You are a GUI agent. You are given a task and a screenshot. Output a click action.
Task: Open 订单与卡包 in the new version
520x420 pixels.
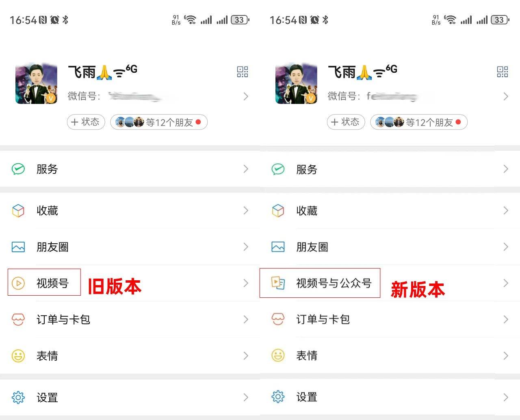pos(323,319)
